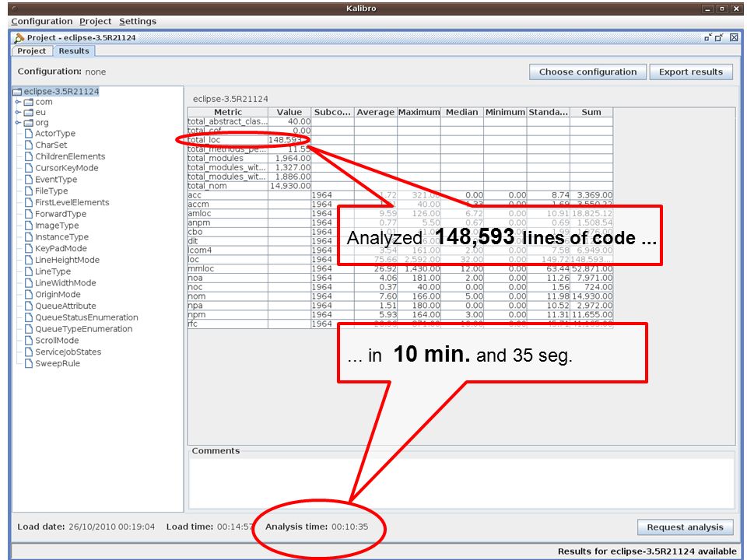Click the ForwardType file icon
747x560 pixels.
29,214
